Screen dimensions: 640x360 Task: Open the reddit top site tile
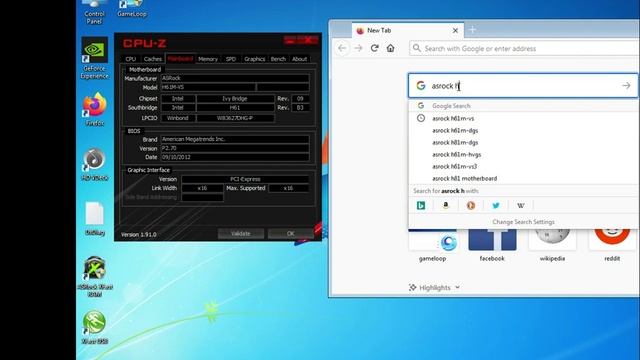(x=612, y=245)
